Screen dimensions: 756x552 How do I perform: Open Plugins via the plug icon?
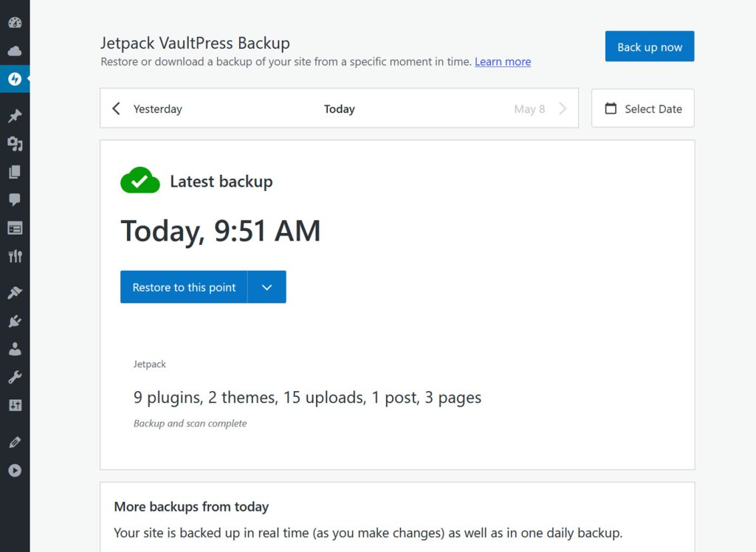[x=15, y=321]
